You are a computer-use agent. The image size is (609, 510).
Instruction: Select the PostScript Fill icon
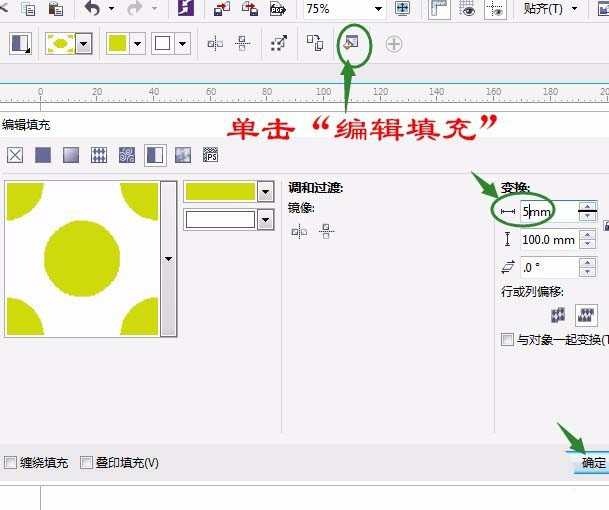[211, 155]
